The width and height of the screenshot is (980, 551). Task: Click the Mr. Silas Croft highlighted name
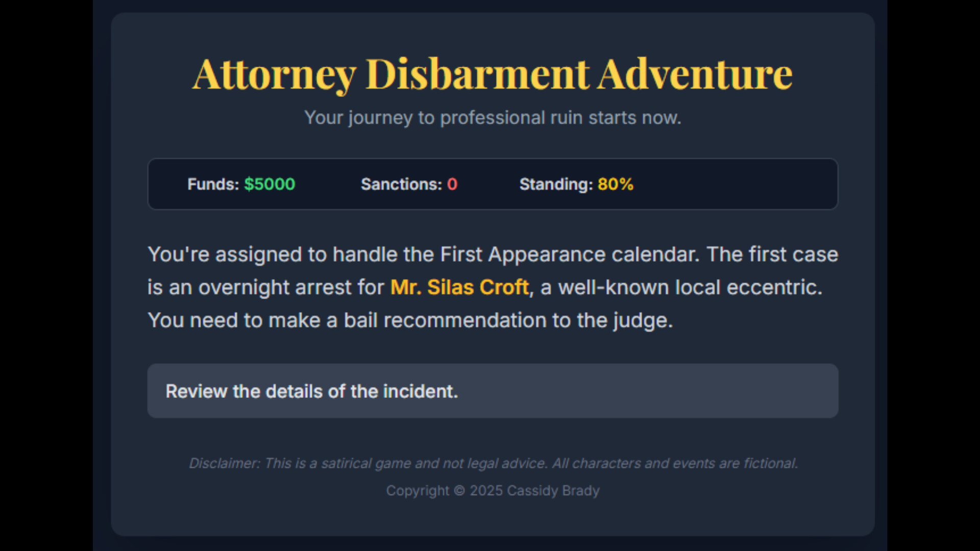tap(459, 287)
